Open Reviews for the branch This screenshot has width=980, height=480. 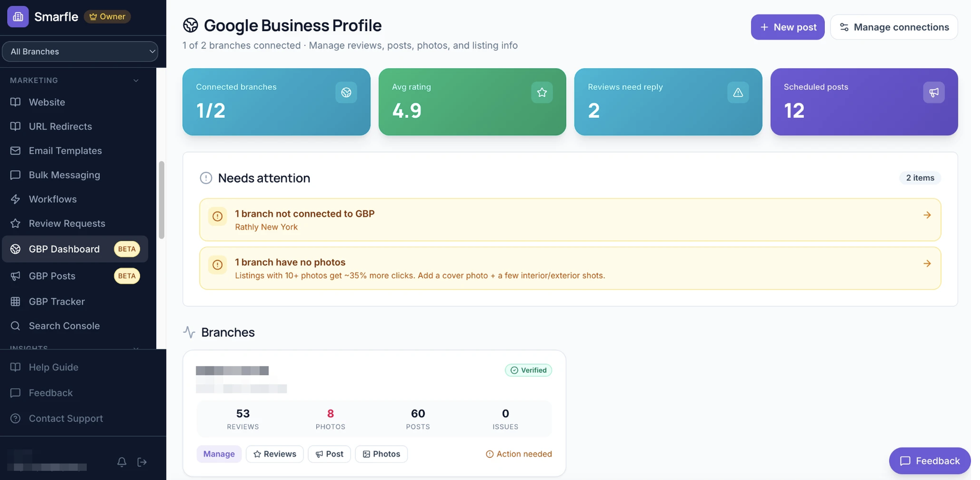coord(274,454)
